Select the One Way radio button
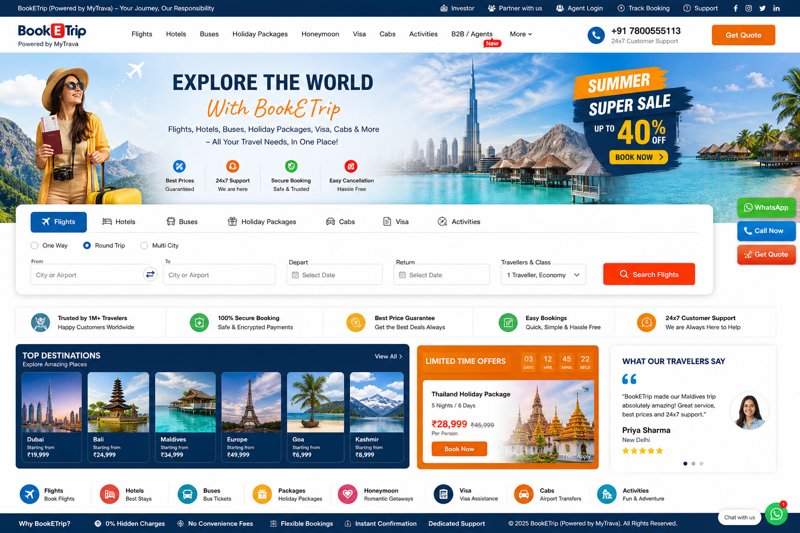The image size is (800, 533). 34,245
